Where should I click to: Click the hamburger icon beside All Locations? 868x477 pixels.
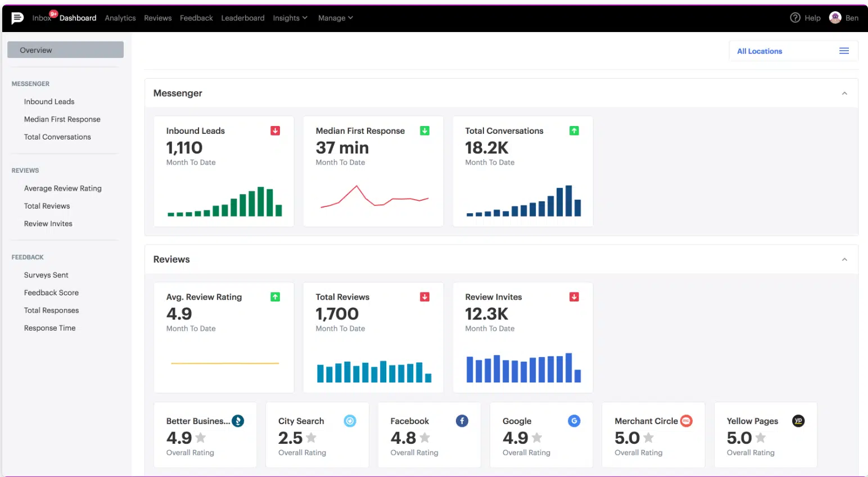[x=844, y=51]
